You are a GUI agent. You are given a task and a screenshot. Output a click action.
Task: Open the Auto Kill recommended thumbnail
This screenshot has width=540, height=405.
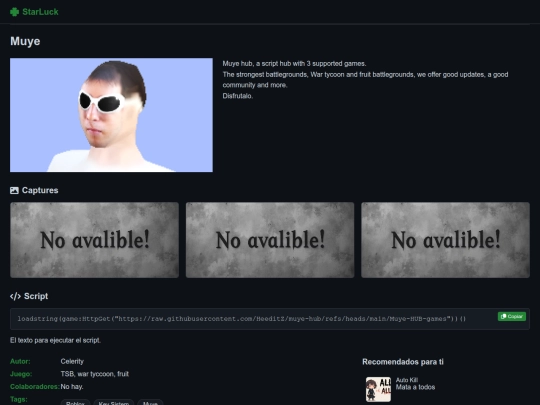378,389
